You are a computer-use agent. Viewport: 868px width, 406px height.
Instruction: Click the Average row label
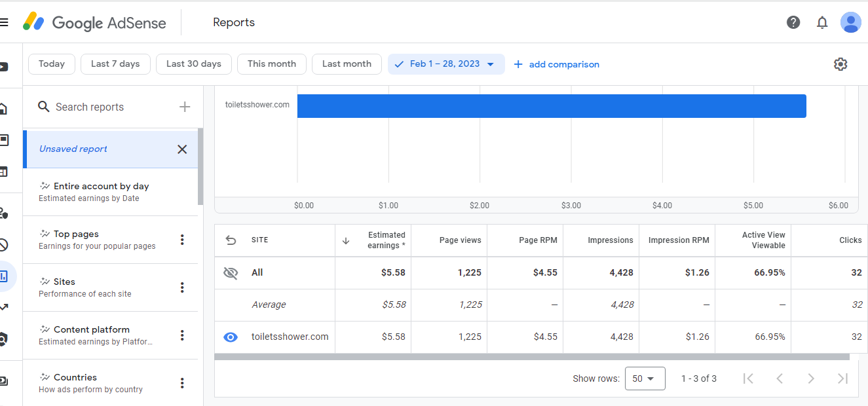269,305
